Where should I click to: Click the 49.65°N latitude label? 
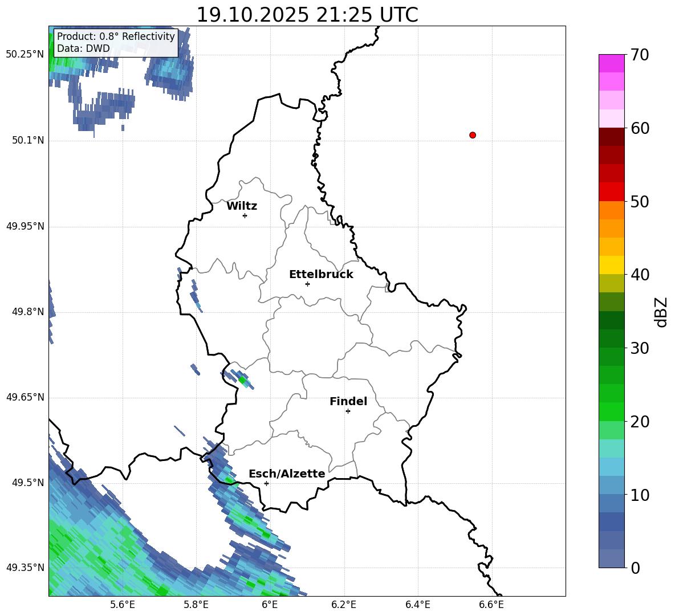pos(25,397)
